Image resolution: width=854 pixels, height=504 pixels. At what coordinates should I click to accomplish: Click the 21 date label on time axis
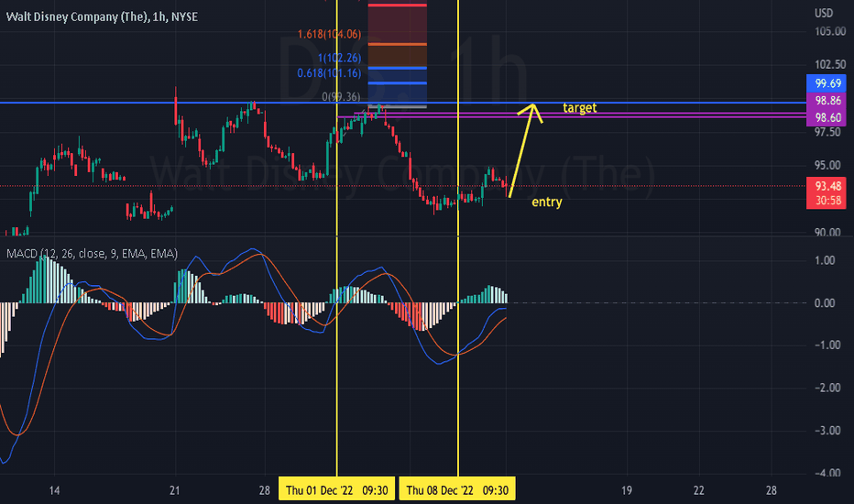(174, 490)
